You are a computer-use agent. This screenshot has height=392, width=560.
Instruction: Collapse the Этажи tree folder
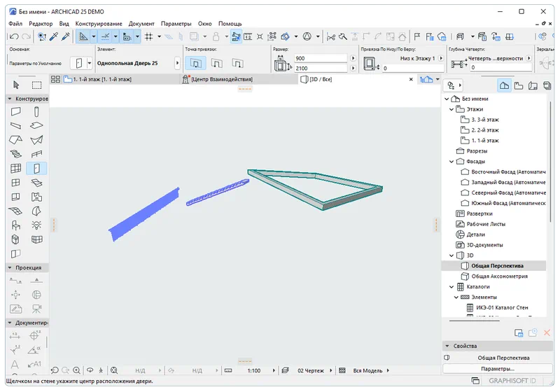point(450,109)
